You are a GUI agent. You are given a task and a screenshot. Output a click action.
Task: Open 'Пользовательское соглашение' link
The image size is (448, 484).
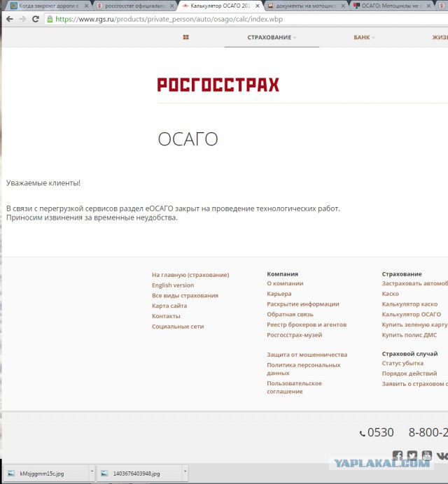(x=294, y=387)
